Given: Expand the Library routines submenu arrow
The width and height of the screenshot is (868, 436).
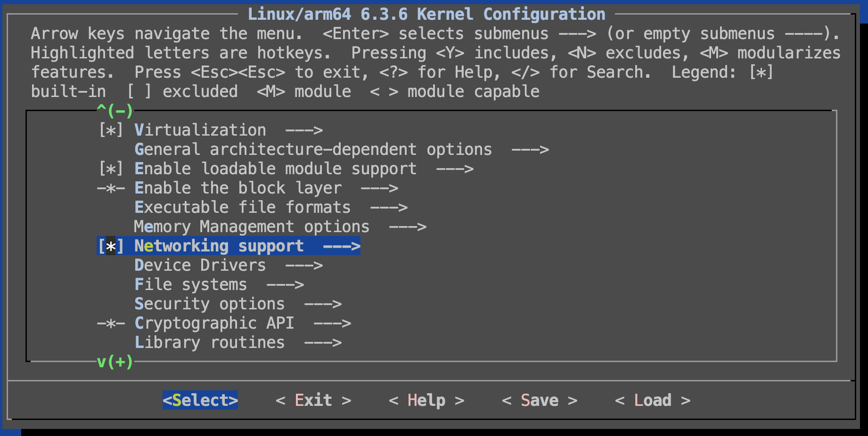Looking at the screenshot, I should [x=323, y=342].
